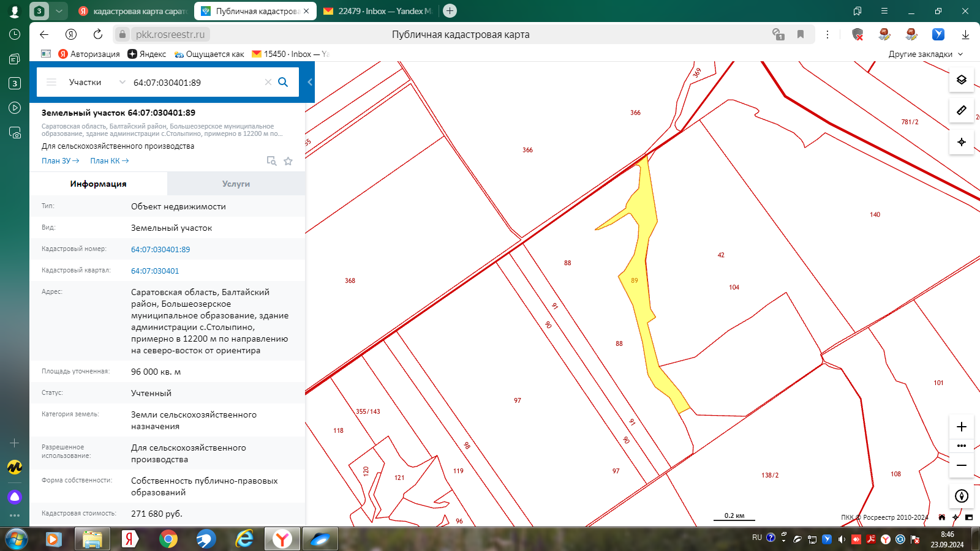Click the zoom-to-parcel icon beside star
The height and width of the screenshot is (551, 980).
point(271,161)
